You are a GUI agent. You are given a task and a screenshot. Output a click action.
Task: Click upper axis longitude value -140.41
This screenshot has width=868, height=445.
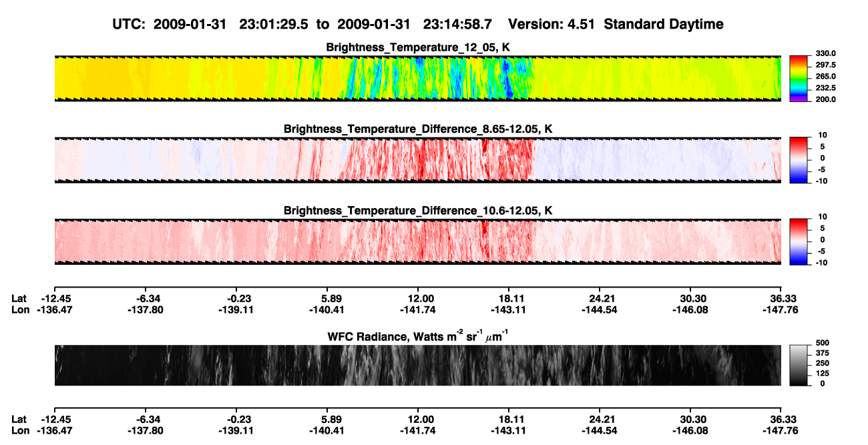(327, 310)
